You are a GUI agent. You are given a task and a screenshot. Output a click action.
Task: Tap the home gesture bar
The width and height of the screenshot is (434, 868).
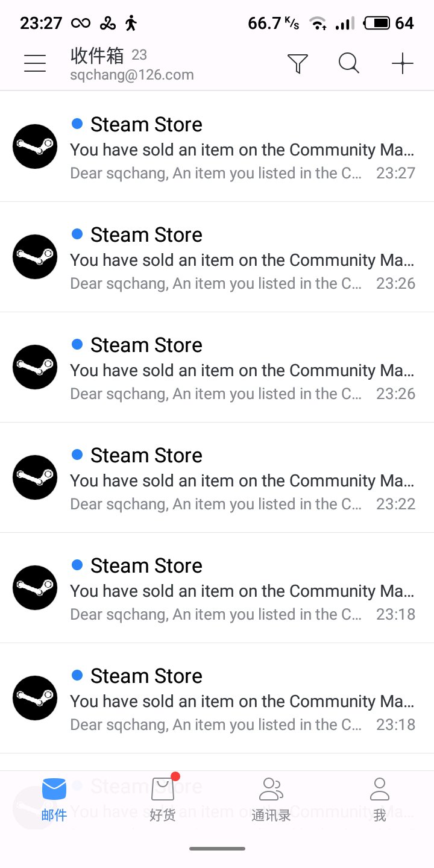coord(217,849)
